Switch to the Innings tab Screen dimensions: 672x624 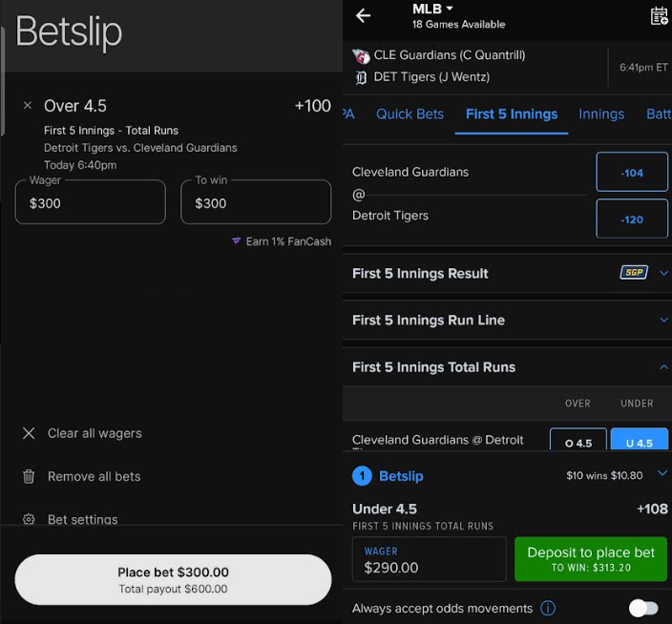(601, 114)
